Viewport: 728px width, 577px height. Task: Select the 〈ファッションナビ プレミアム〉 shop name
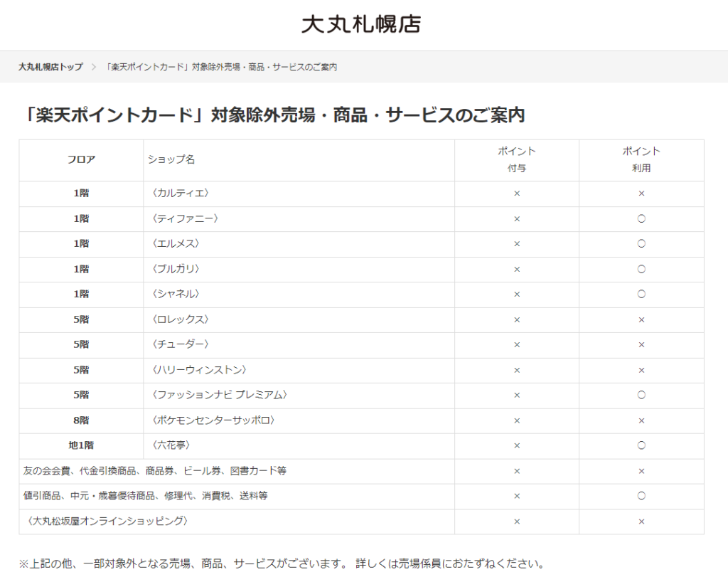(x=220, y=395)
